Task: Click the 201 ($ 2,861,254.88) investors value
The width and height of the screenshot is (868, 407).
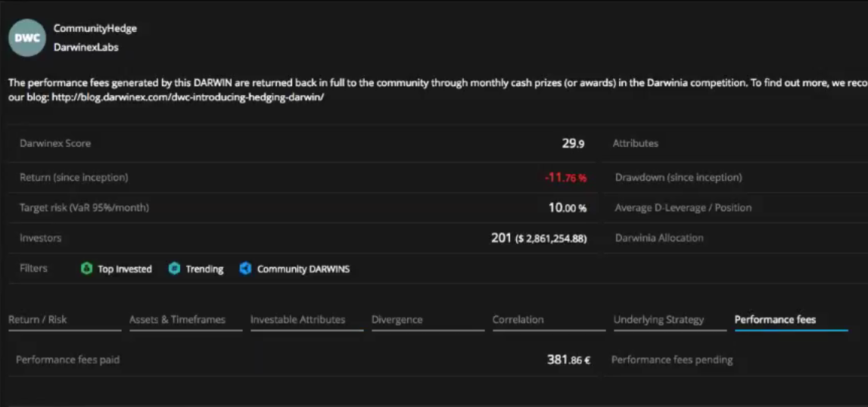Action: click(x=539, y=238)
